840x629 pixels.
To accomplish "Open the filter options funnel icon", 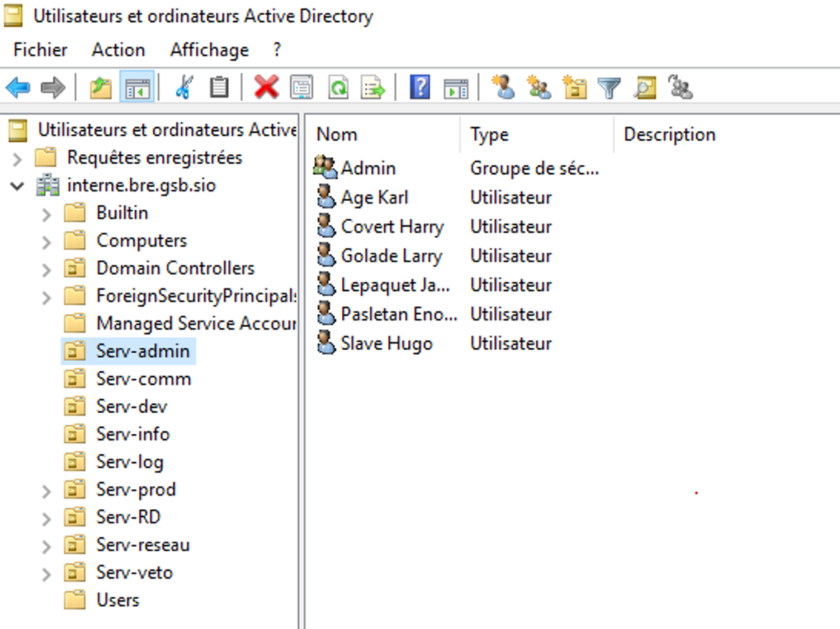I will pyautogui.click(x=609, y=88).
